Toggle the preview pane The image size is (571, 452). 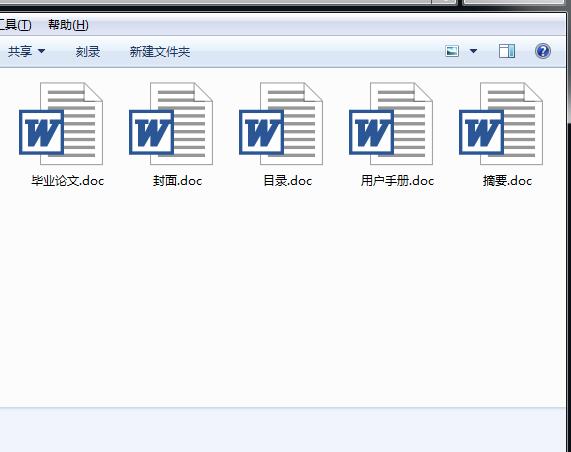507,51
